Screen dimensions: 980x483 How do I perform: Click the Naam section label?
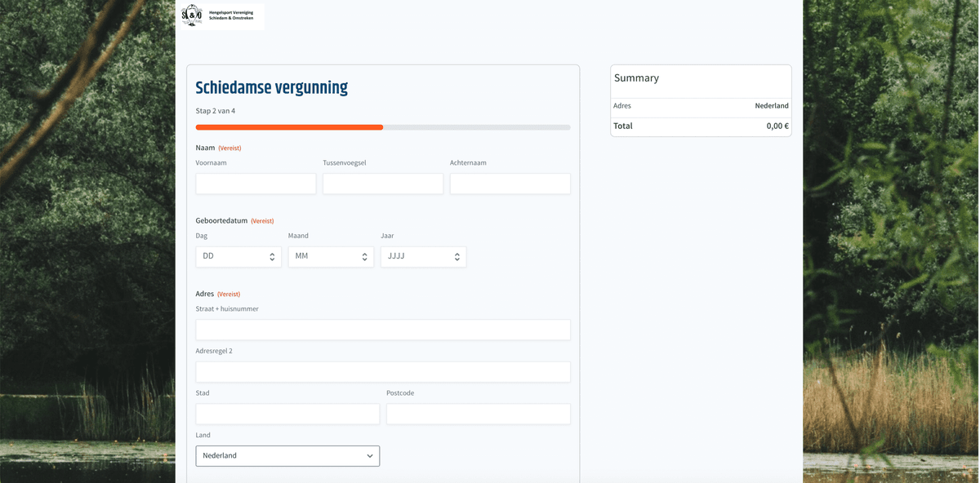point(205,148)
